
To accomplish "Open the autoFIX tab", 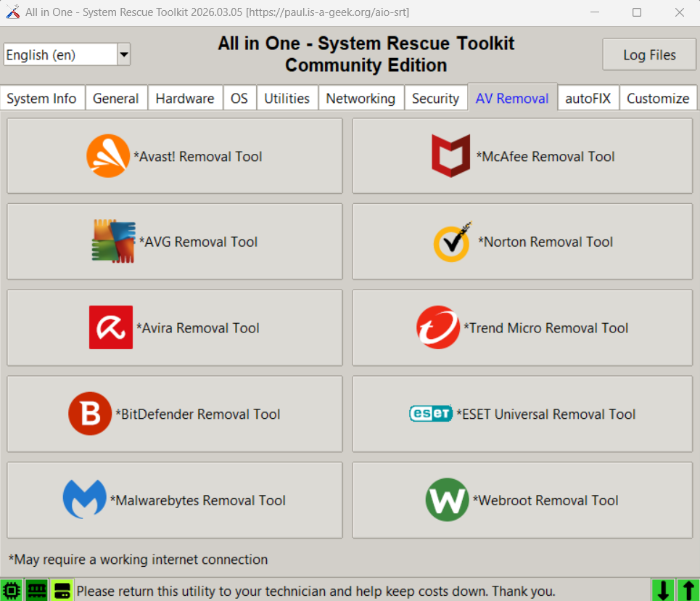I will 588,99.
